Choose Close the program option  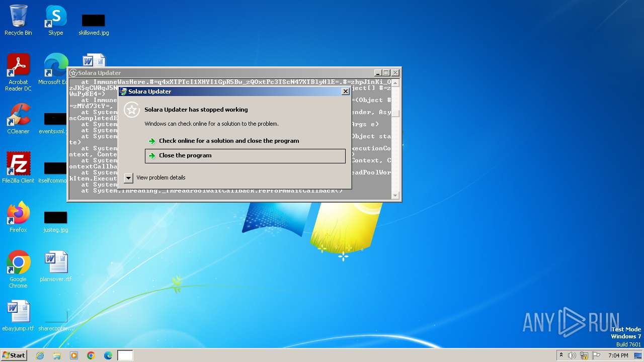245,156
